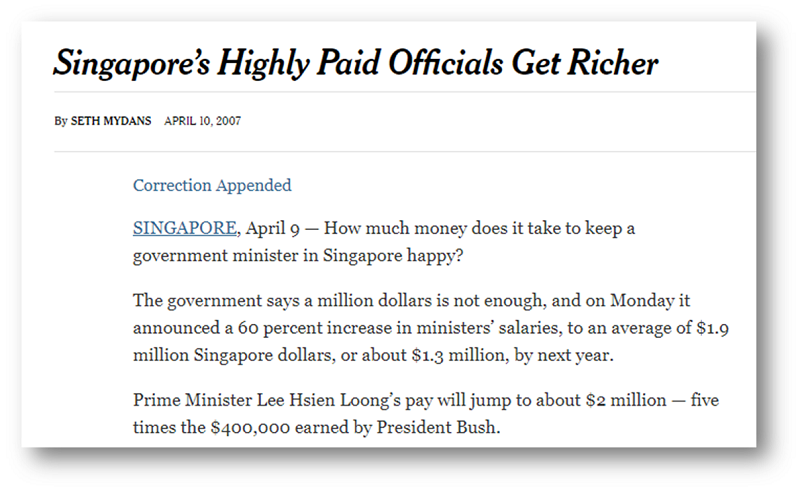800x491 pixels.
Task: Follow the SINGAPORE dateline hyperlink
Action: click(185, 228)
